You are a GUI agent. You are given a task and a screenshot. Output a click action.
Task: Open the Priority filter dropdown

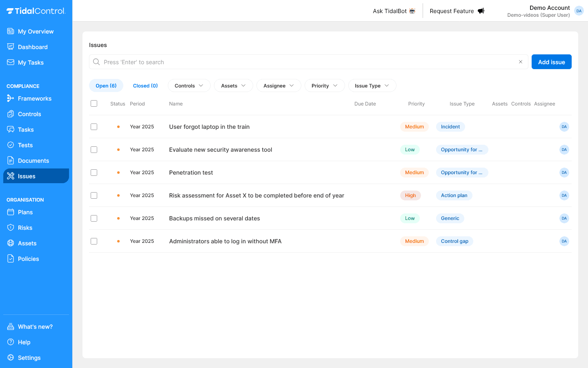point(325,85)
